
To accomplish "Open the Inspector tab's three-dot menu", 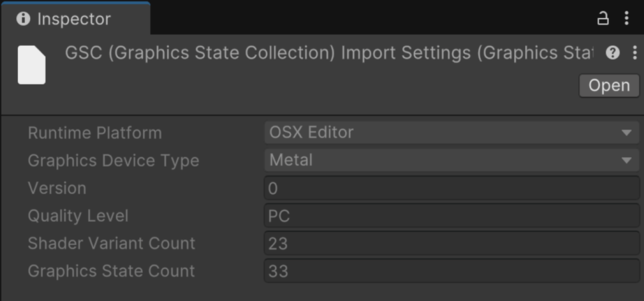I will pos(626,18).
